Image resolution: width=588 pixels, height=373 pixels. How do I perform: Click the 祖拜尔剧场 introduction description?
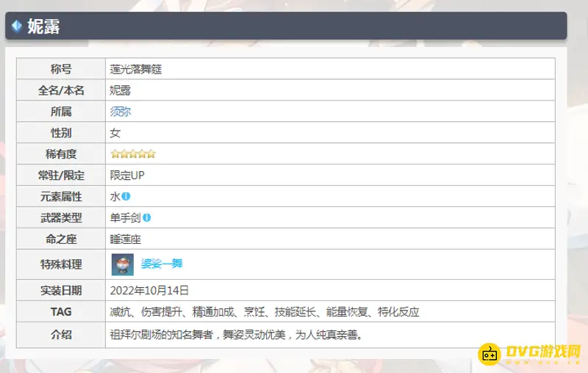point(236,334)
